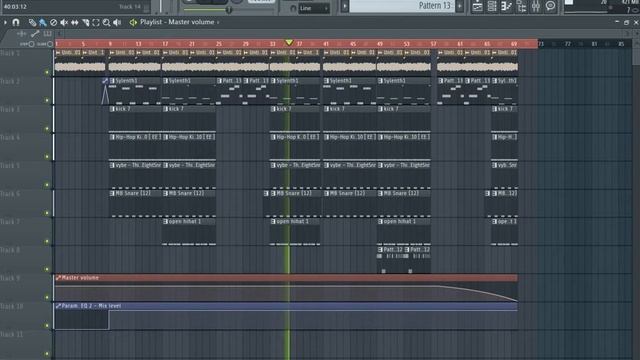The width and height of the screenshot is (640, 360).
Task: Select the Delete tool
Action: (53, 22)
